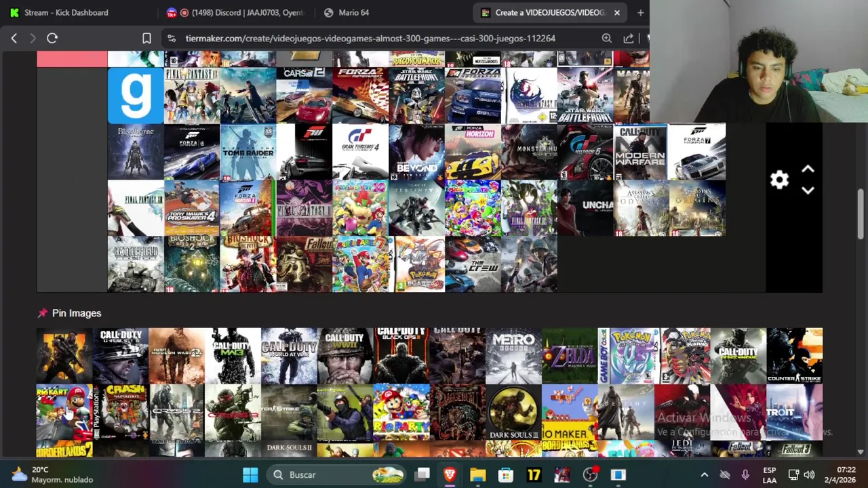Pick Call of Duty WWII cover
Image resolution: width=868 pixels, height=488 pixels.
tap(345, 356)
